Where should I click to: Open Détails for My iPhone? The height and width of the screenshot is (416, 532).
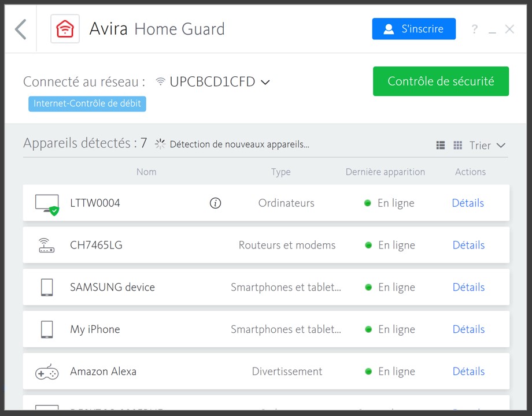(468, 329)
